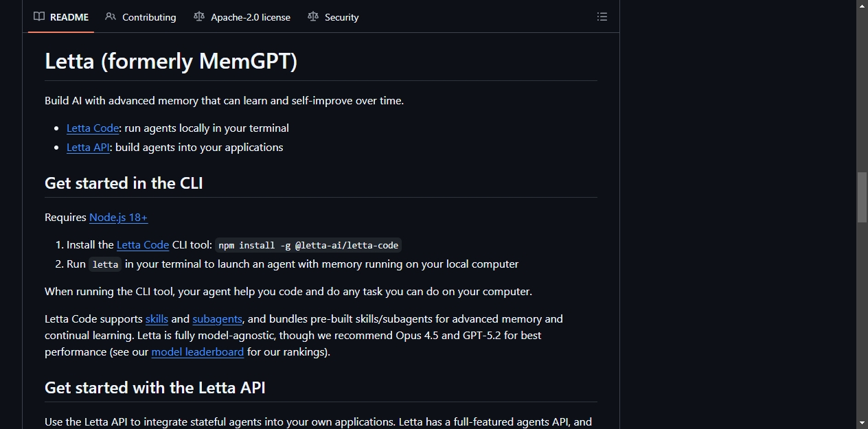Click the npm install command code snippet

tap(308, 245)
